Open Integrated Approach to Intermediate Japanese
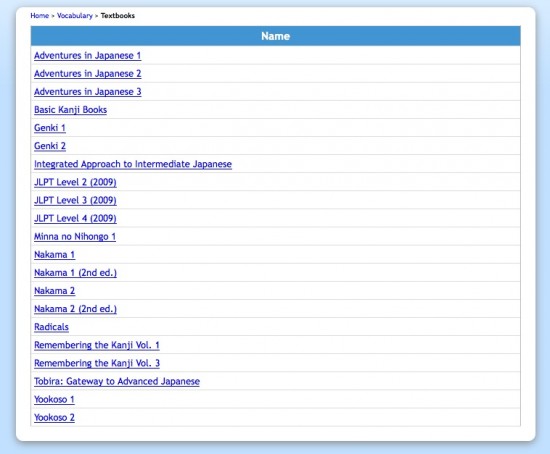Image resolution: width=550 pixels, height=454 pixels. pyautogui.click(x=133, y=164)
